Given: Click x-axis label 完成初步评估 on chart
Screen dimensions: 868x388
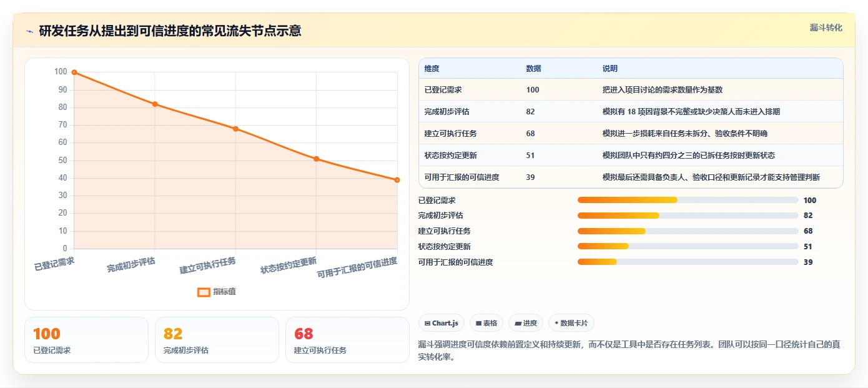Looking at the screenshot, I should click(131, 265).
